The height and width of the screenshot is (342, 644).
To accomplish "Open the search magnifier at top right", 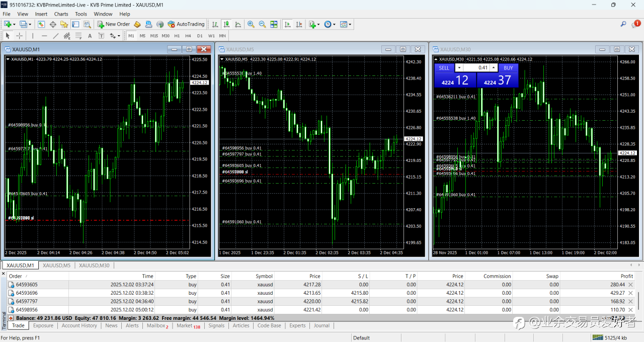I will click(x=623, y=24).
